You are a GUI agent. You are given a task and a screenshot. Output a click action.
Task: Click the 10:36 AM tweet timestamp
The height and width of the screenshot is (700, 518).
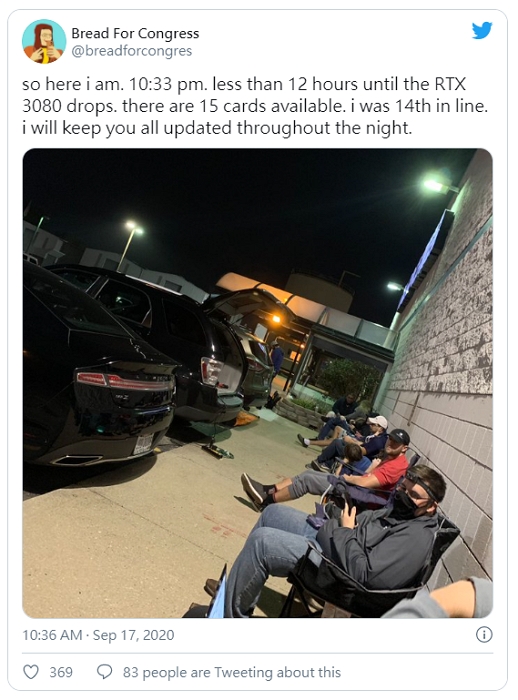(52, 635)
